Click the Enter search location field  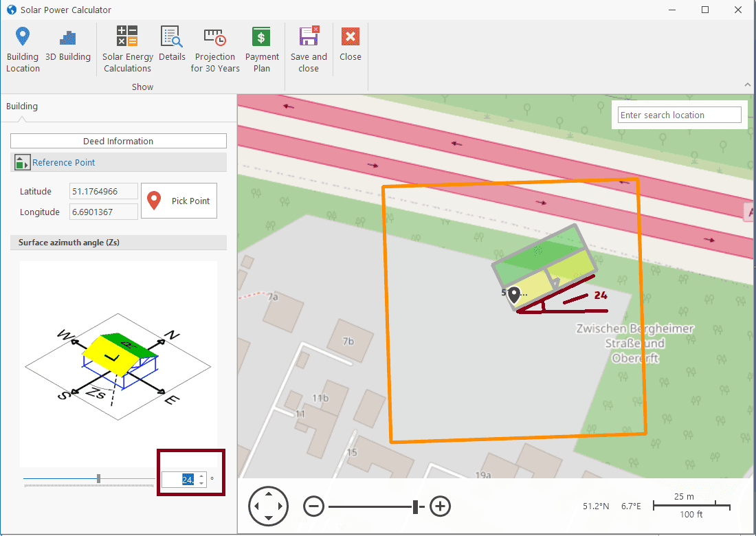679,115
